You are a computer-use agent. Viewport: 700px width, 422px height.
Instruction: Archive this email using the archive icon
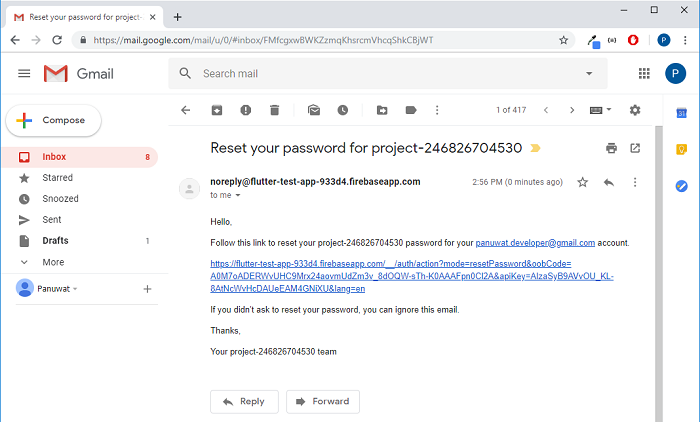[x=217, y=110]
